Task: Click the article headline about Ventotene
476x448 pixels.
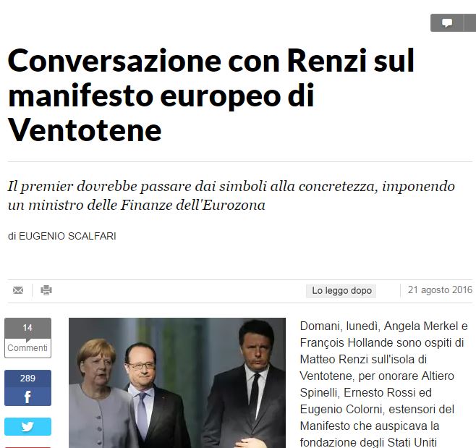Action: [x=211, y=95]
